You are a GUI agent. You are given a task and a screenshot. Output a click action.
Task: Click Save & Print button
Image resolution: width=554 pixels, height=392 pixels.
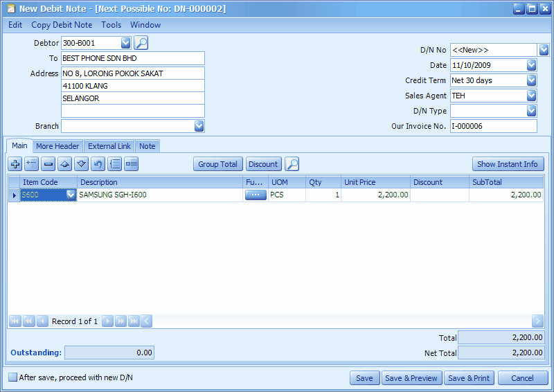[469, 378]
